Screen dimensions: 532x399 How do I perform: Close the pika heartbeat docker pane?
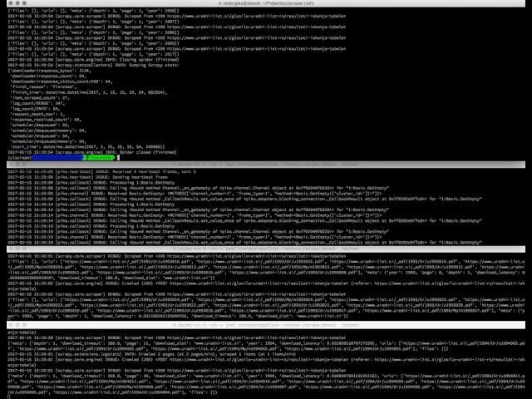[x=11, y=165]
